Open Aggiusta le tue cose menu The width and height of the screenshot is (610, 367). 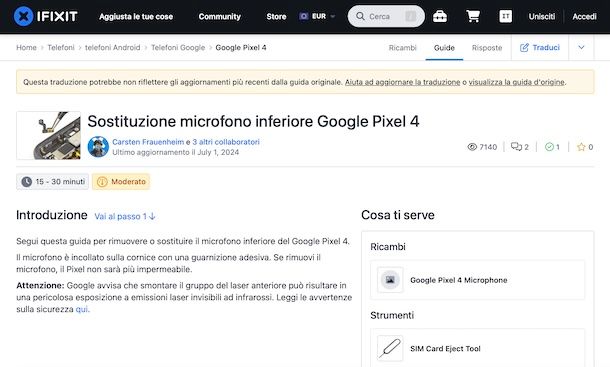136,17
